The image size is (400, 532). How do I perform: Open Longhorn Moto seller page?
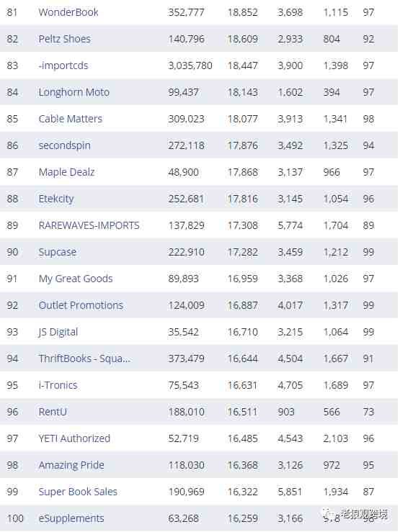click(x=74, y=92)
